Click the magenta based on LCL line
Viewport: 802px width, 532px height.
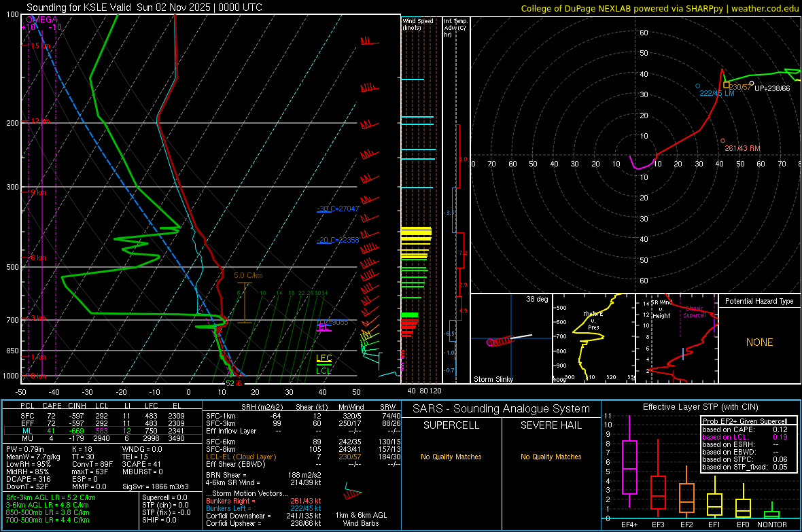745,437
